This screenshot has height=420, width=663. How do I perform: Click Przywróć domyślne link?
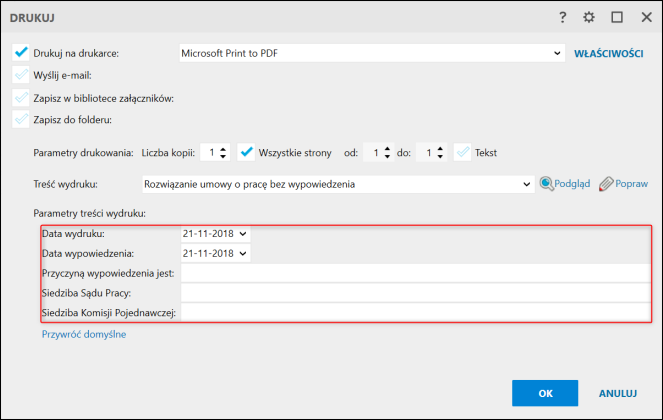click(x=84, y=334)
